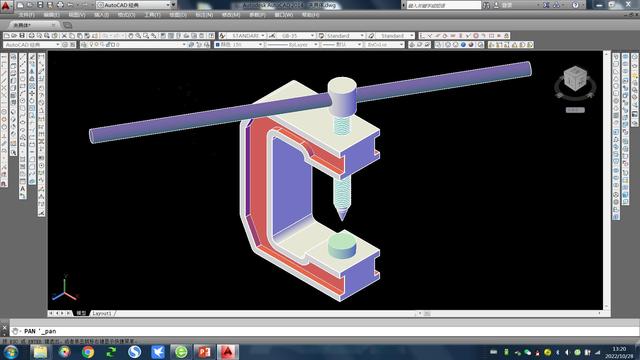Click the help question mark icon
Viewport: 640px width, 360px height.
tap(575, 5)
